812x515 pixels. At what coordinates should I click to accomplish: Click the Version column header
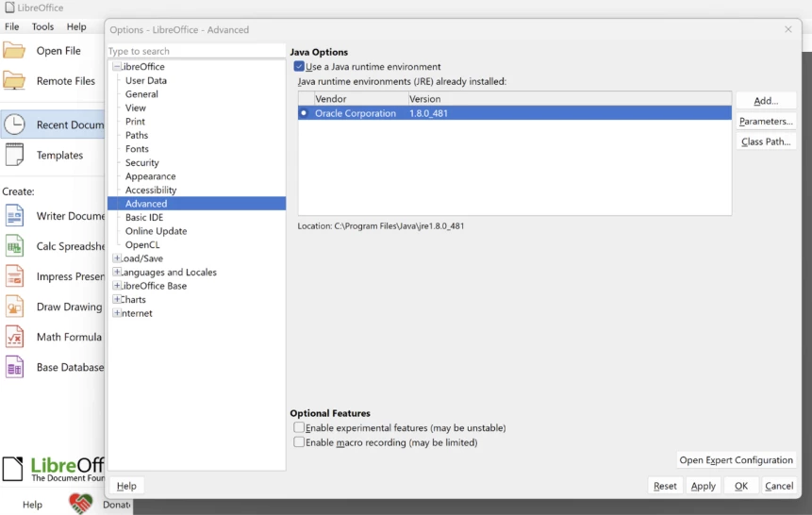click(570, 98)
